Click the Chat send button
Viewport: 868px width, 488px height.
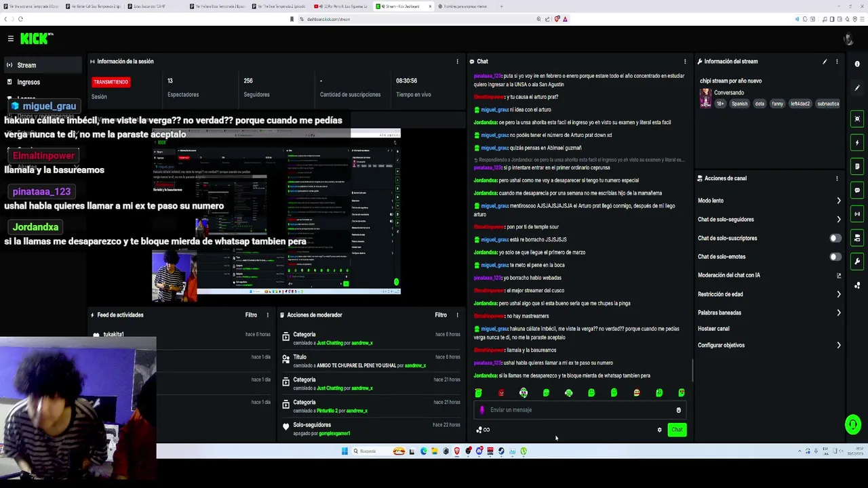pos(677,430)
